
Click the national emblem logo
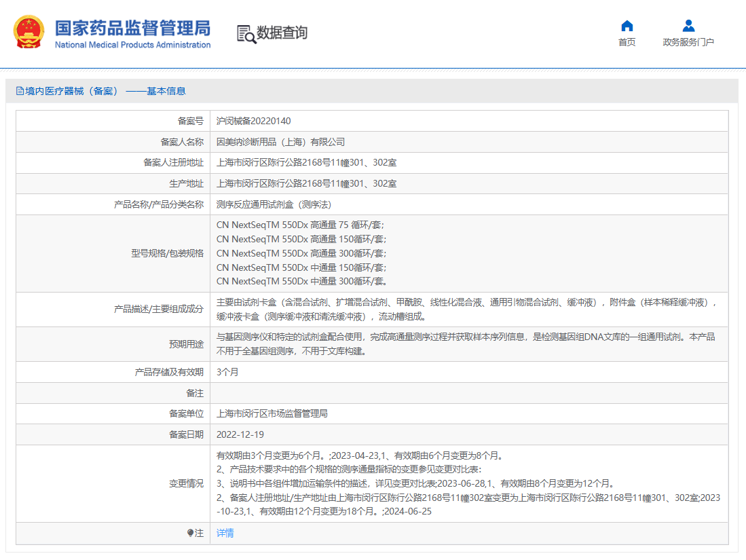coord(29,32)
